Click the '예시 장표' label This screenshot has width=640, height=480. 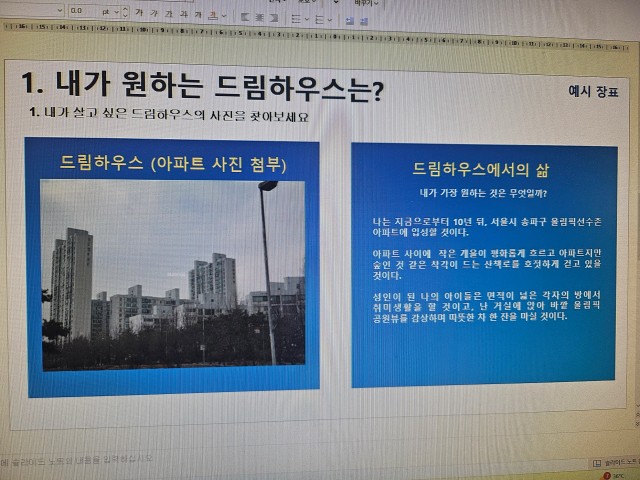coord(593,91)
